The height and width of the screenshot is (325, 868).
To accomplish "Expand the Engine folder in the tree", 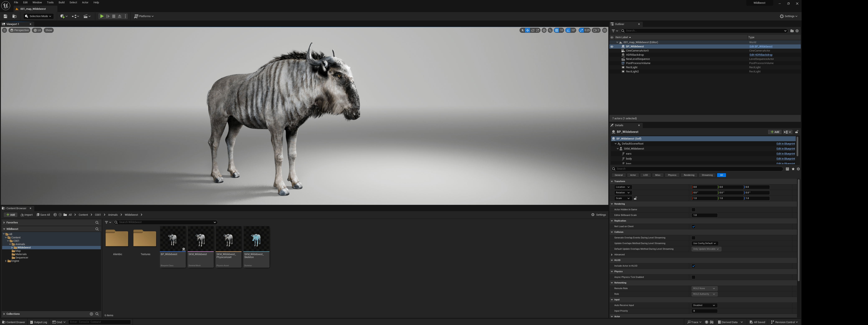I will [x=6, y=261].
